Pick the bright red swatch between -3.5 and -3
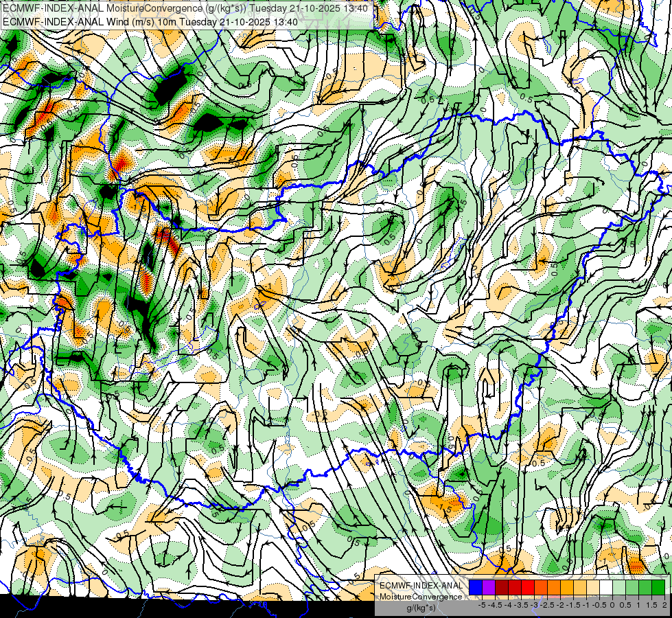672x618 pixels. pos(528,588)
